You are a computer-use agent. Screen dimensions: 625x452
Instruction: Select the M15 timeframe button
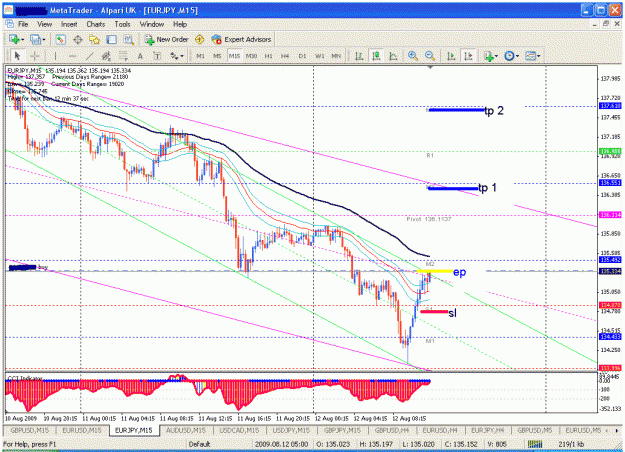pos(234,56)
